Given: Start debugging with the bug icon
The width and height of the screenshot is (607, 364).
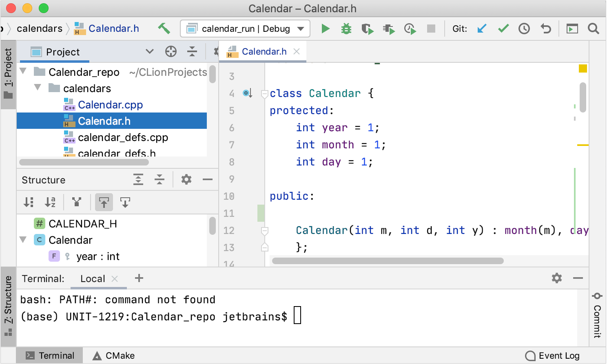Looking at the screenshot, I should pos(346,29).
